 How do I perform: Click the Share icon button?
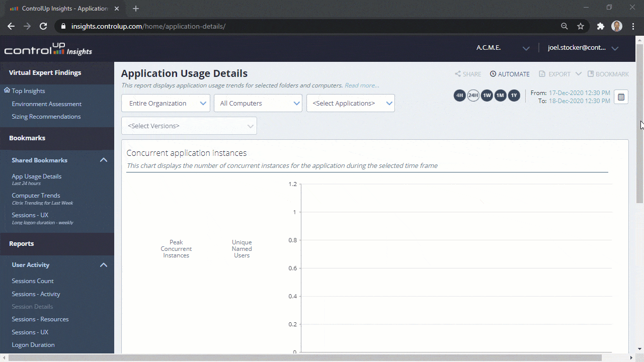click(x=468, y=74)
